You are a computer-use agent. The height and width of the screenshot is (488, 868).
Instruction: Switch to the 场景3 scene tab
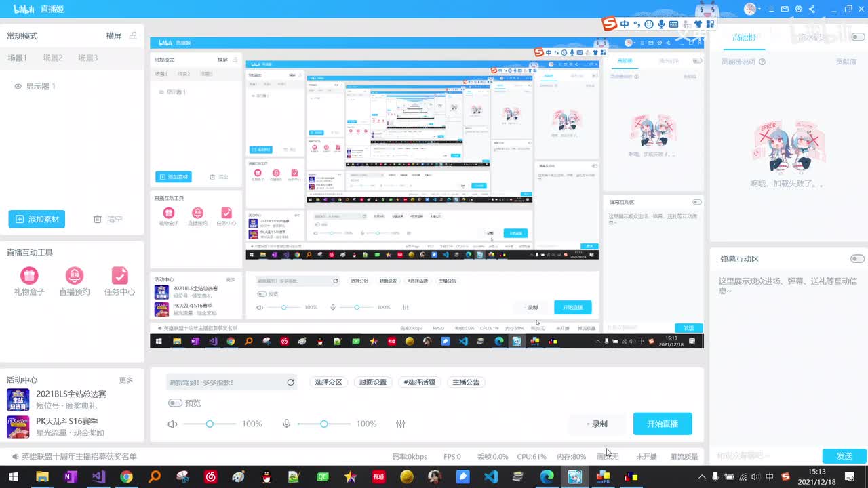(x=88, y=58)
